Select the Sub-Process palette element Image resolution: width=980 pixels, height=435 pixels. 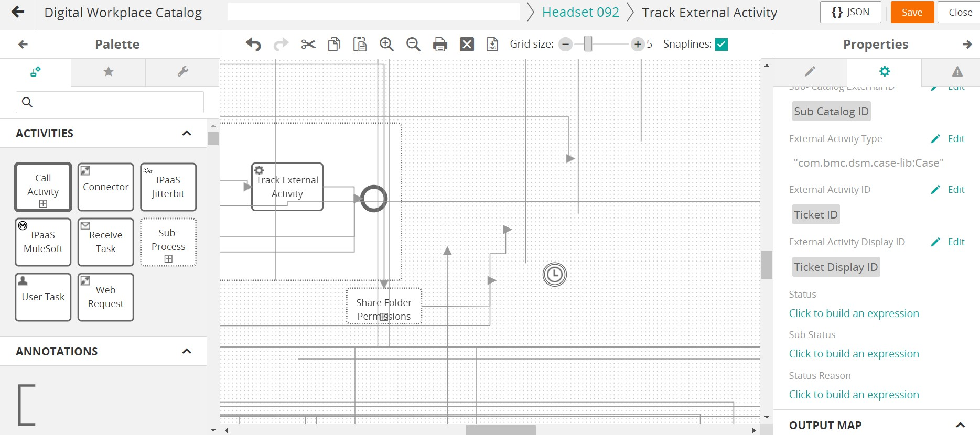(168, 242)
